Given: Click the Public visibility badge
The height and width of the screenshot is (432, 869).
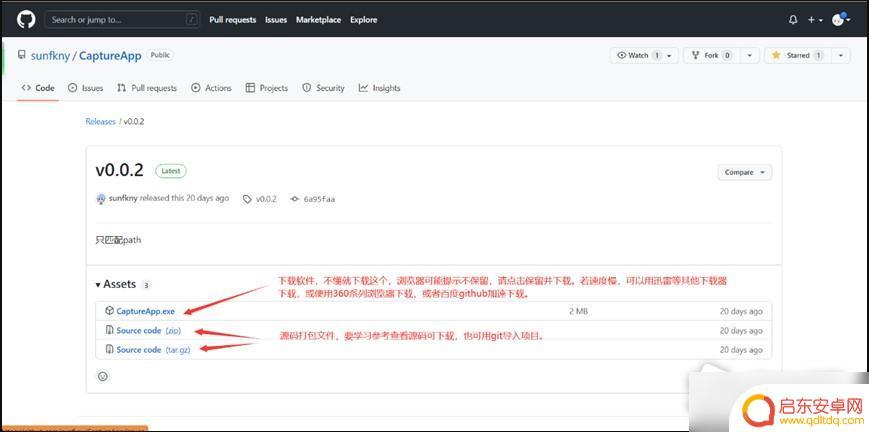Looking at the screenshot, I should tap(160, 55).
